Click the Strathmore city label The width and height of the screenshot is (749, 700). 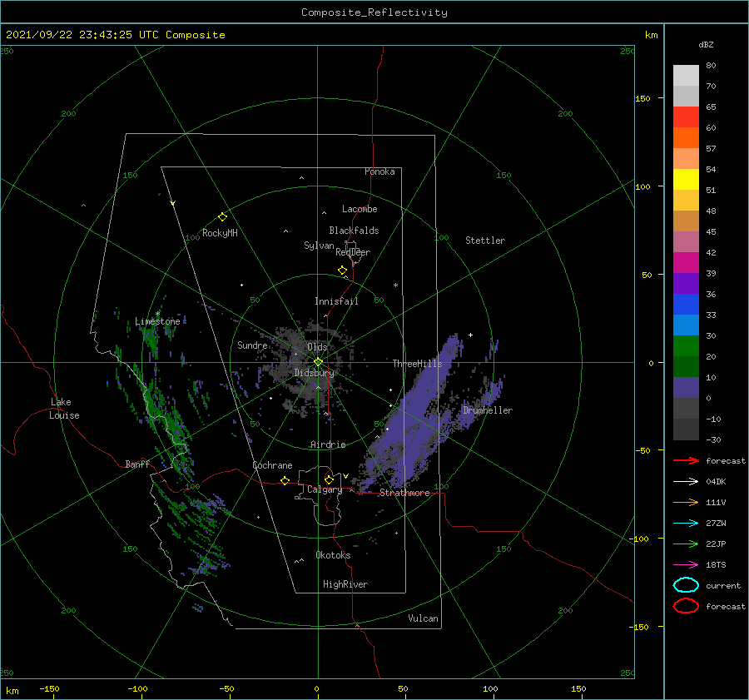[404, 493]
